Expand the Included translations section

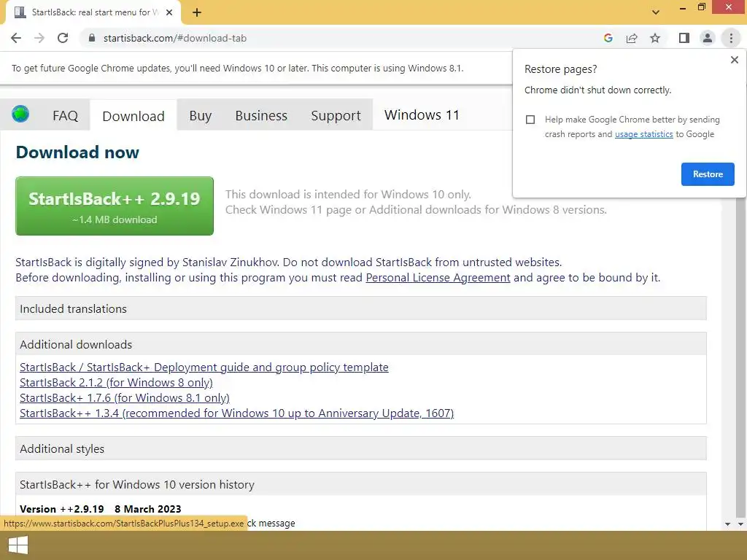[360, 308]
